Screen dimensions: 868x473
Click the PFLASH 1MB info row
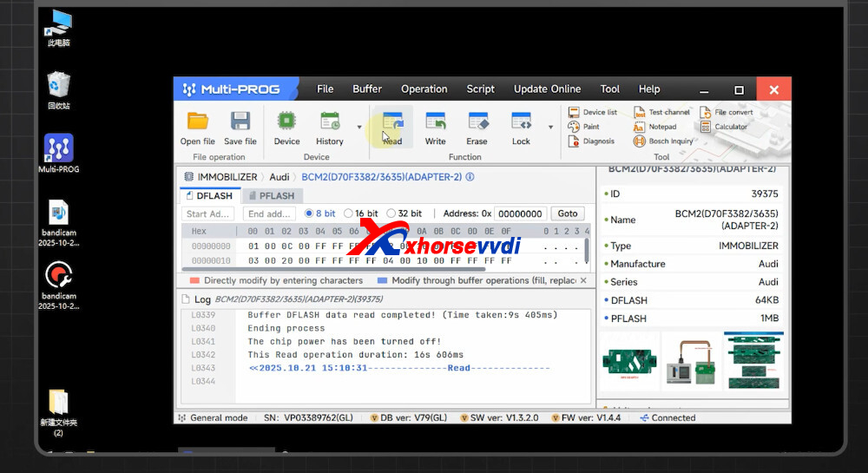(x=692, y=319)
